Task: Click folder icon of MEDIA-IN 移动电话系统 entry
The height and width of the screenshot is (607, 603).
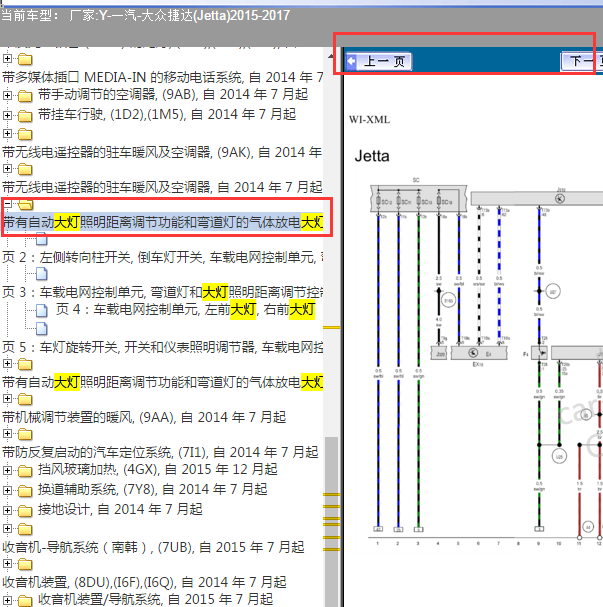Action: tap(25, 59)
